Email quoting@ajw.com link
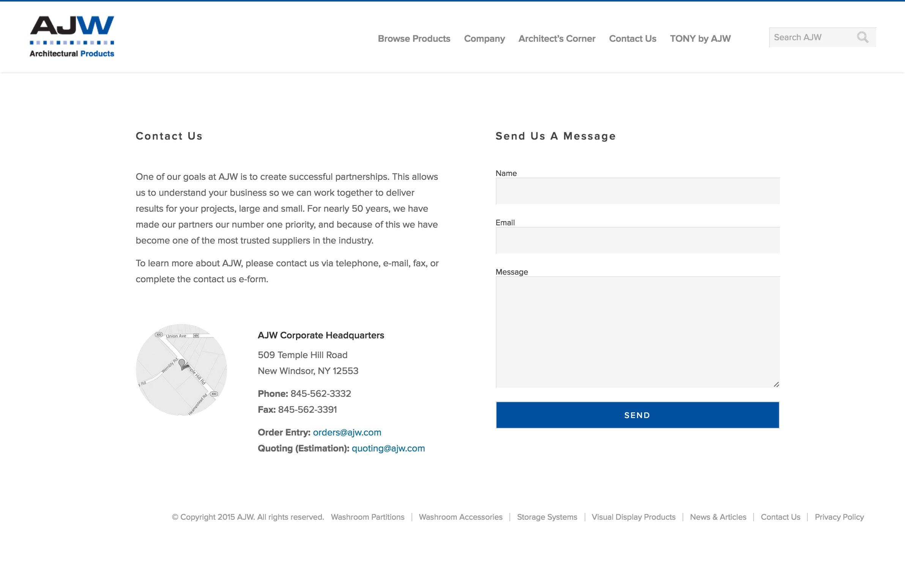This screenshot has width=905, height=588. 388,448
